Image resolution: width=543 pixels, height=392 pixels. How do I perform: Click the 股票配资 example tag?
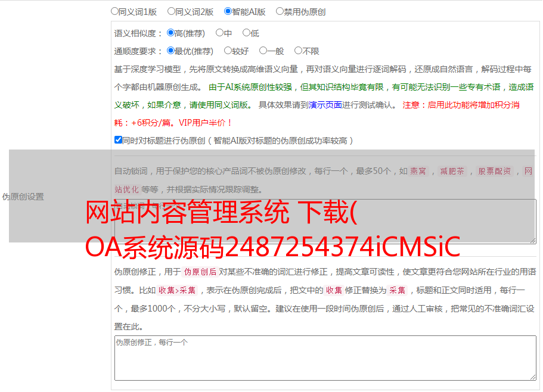495,171
